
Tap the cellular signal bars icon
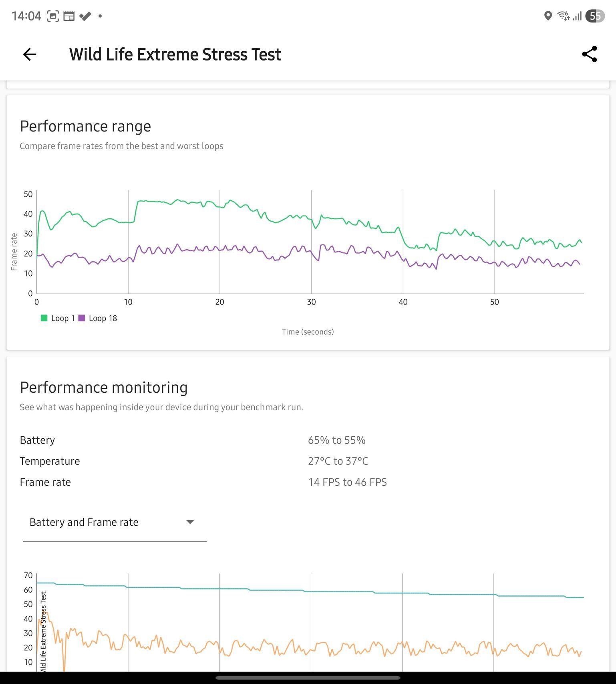[x=577, y=16]
